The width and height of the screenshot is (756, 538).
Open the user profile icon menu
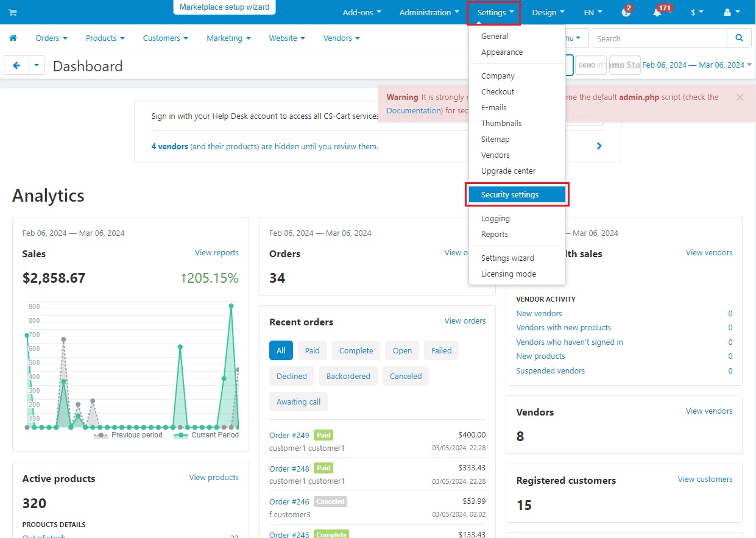732,12
